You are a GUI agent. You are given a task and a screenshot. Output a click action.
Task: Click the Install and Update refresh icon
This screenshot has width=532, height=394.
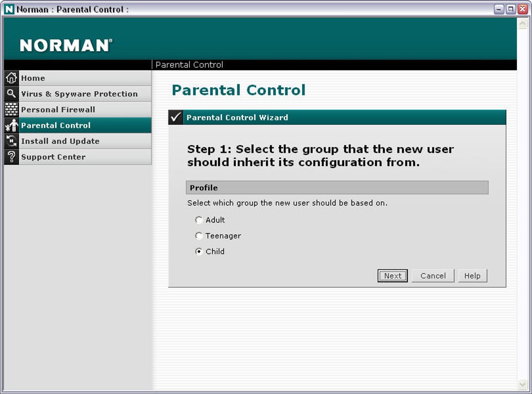click(x=11, y=141)
